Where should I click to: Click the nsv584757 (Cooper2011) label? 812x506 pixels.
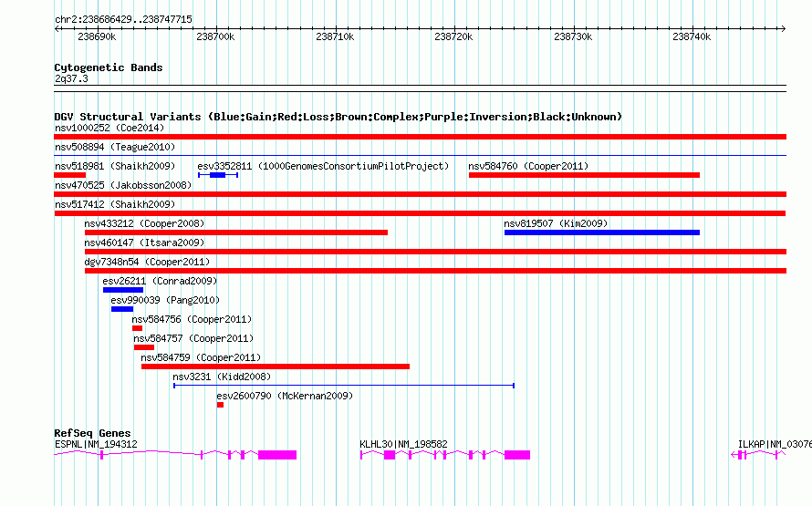click(193, 338)
